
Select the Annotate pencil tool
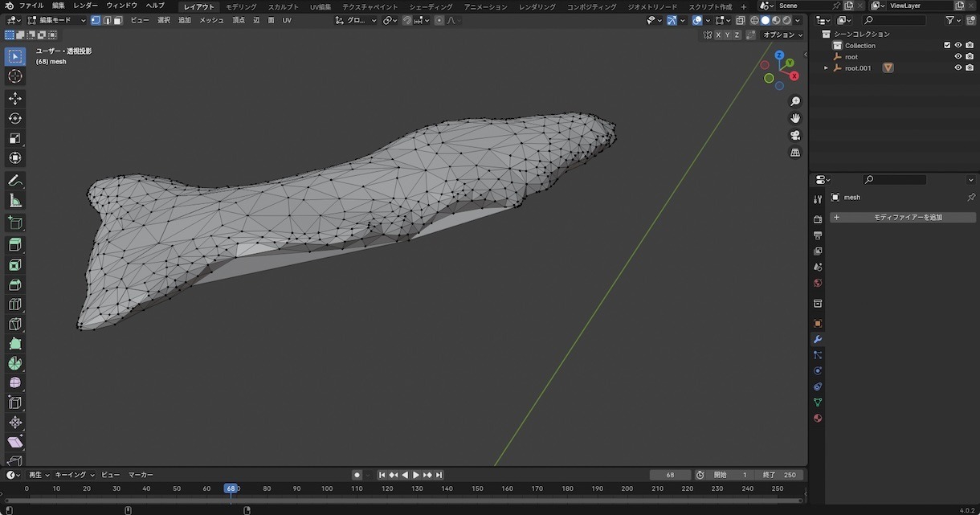coord(14,181)
